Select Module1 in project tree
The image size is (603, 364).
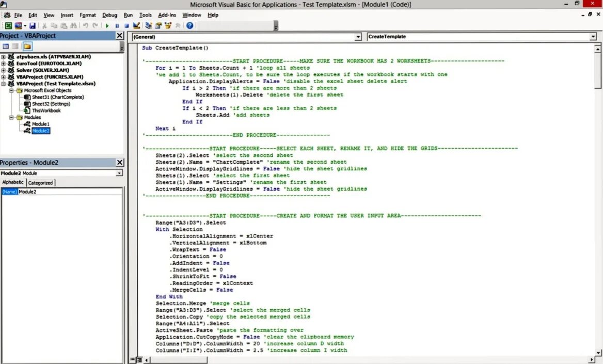click(x=40, y=124)
